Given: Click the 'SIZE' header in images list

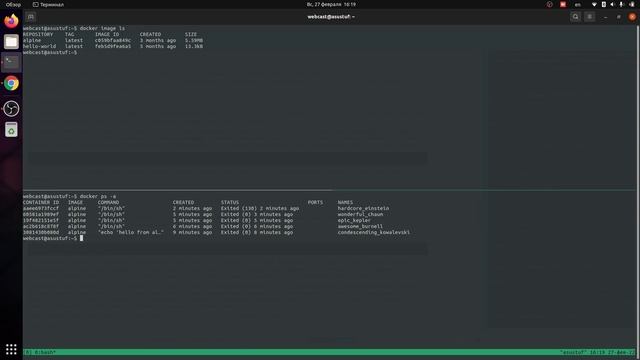Looking at the screenshot, I should 191,34.
